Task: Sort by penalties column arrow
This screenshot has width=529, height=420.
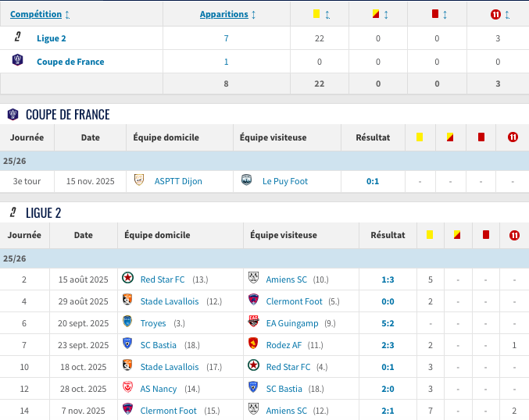Action: [x=506, y=14]
